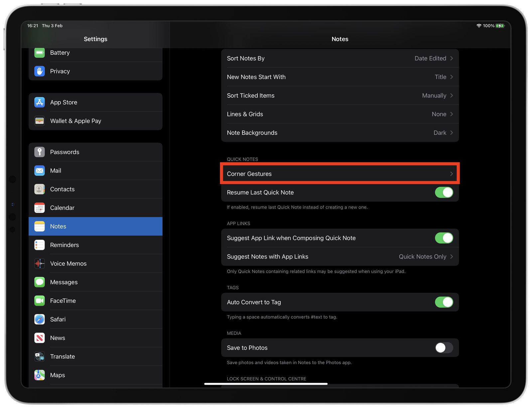Enable the Save to Photos switch
532x409 pixels.
[444, 348]
